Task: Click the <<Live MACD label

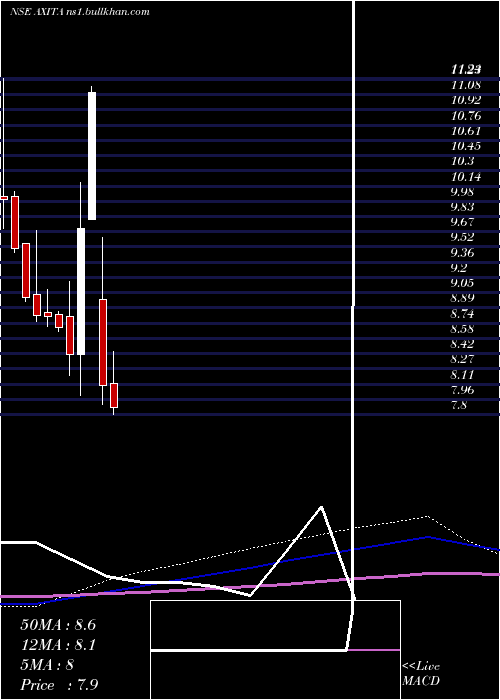Action: point(421,674)
